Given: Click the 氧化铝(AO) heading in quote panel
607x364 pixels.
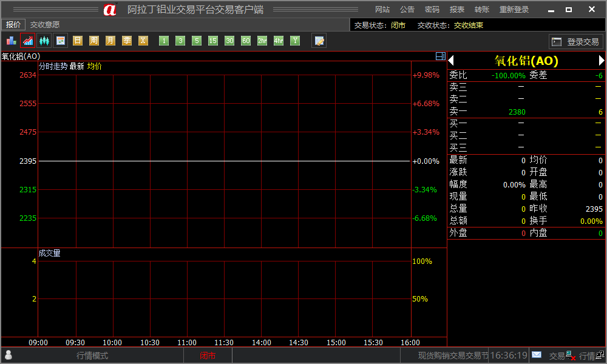Looking at the screenshot, I should click(x=526, y=61).
